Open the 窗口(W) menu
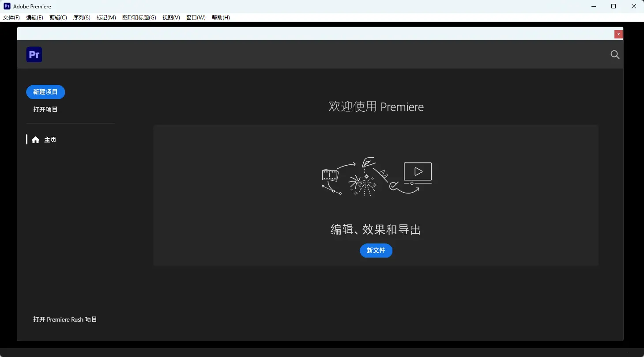The height and width of the screenshot is (357, 644). point(196,18)
